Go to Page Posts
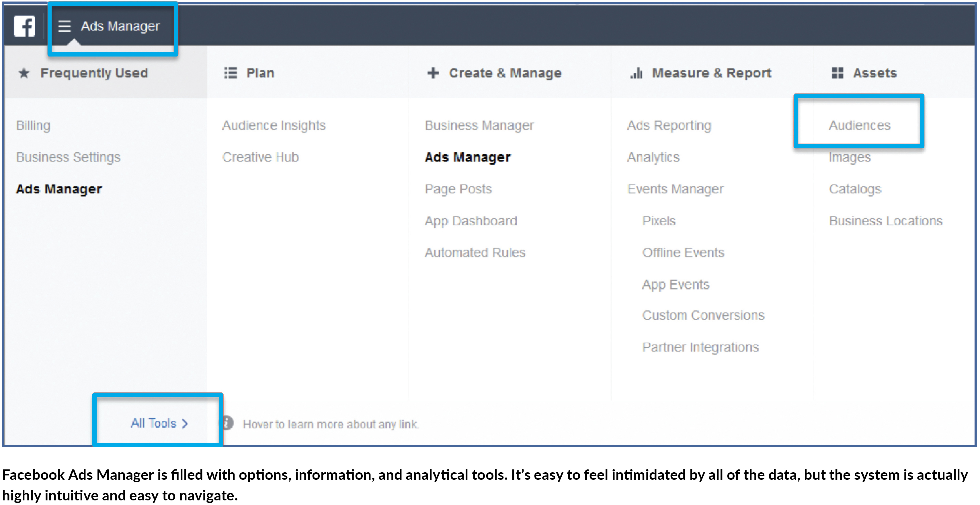Image resolution: width=980 pixels, height=505 pixels. click(458, 189)
